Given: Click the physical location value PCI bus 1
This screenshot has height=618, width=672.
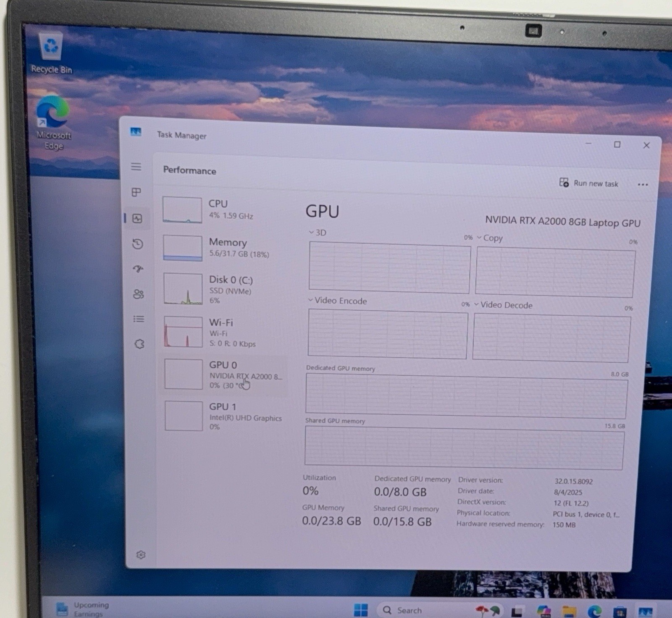Looking at the screenshot, I should click(586, 514).
